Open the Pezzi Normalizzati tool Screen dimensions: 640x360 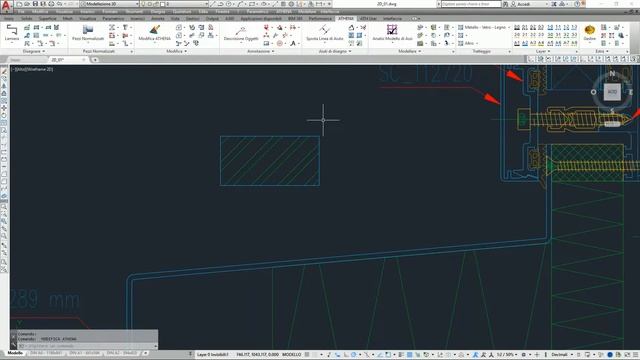pyautogui.click(x=88, y=33)
